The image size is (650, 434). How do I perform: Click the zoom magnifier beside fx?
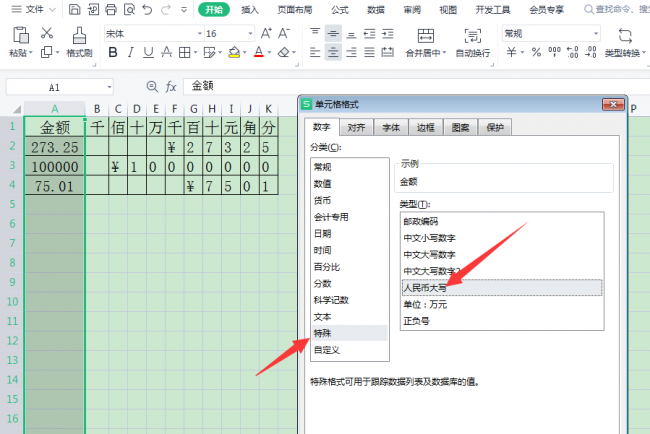coord(152,87)
